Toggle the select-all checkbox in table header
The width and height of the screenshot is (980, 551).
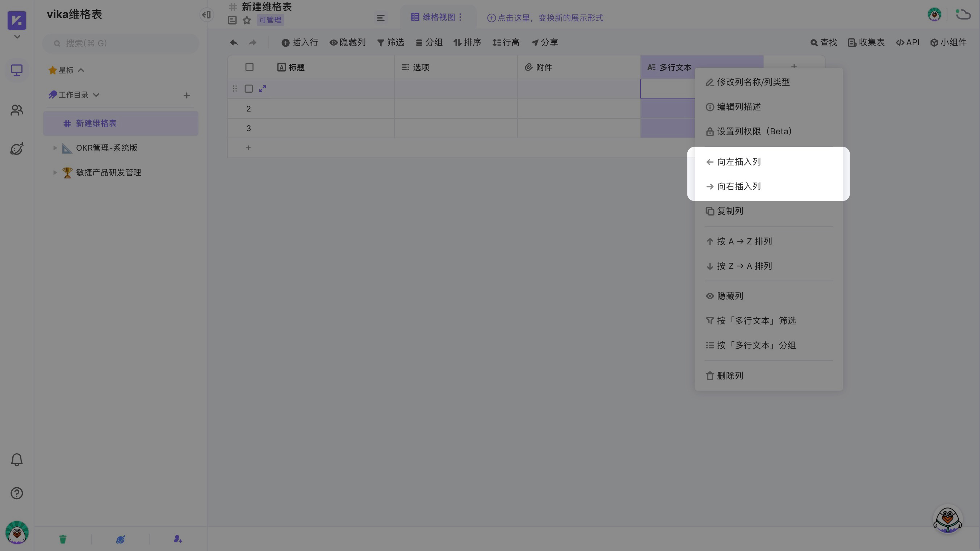[x=249, y=67]
